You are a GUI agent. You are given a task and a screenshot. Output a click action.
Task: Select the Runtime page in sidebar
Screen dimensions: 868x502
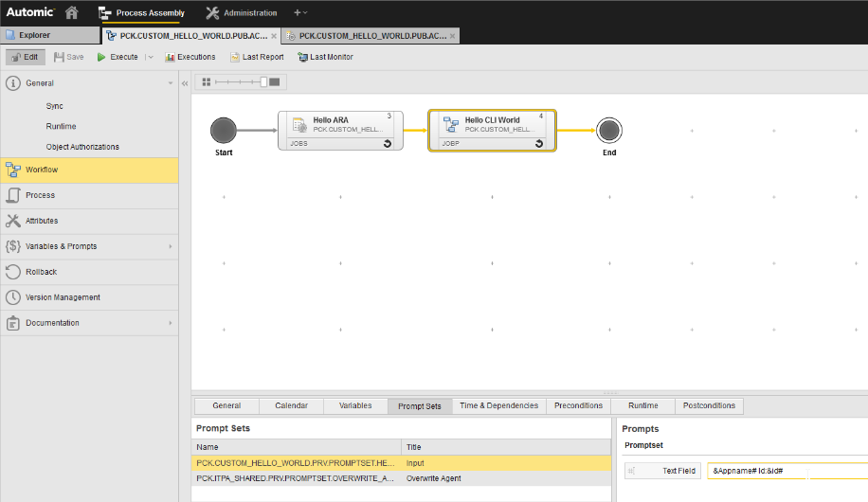click(x=61, y=126)
